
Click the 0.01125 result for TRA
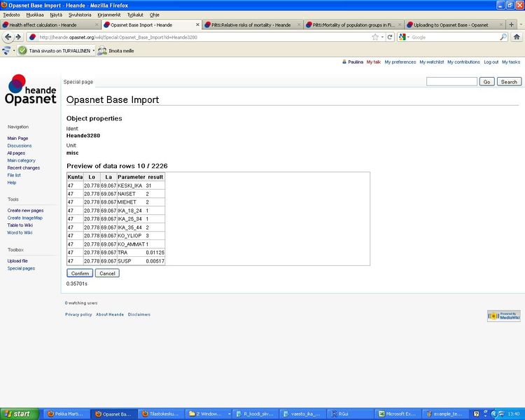(155, 253)
